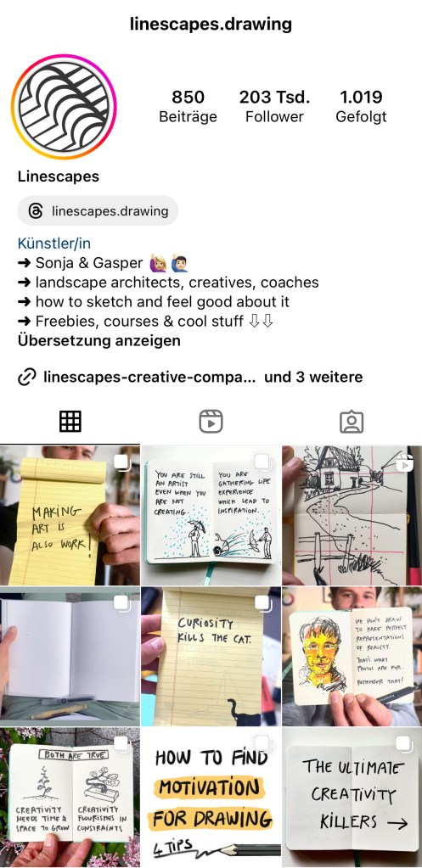Screen dimensions: 422x868
Task: Tap carousel icon on 'Curiosity kills the cat' post
Action: (x=264, y=603)
